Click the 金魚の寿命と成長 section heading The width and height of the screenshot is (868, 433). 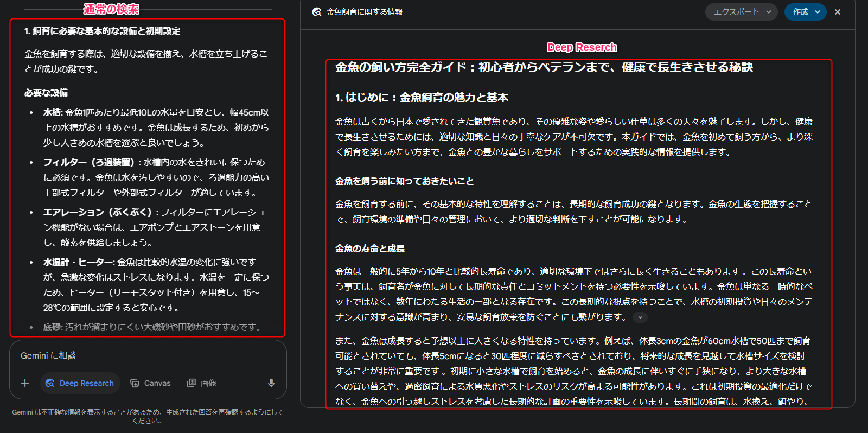click(x=369, y=249)
